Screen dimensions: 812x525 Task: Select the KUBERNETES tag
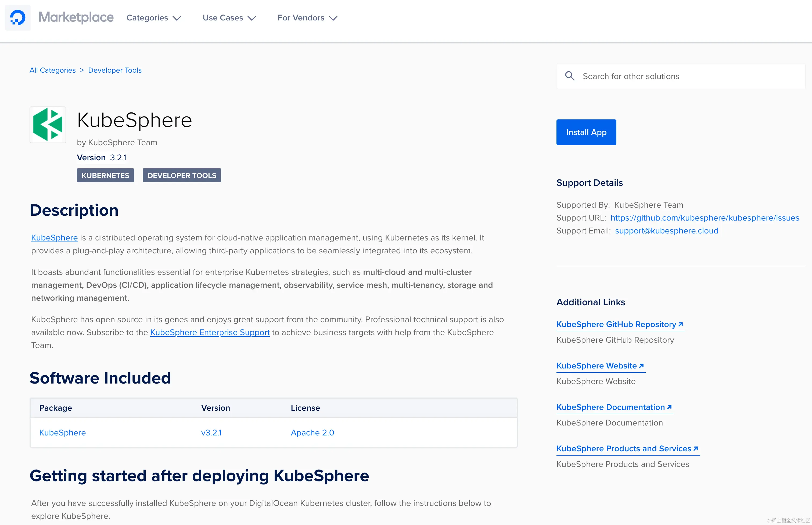coord(105,175)
